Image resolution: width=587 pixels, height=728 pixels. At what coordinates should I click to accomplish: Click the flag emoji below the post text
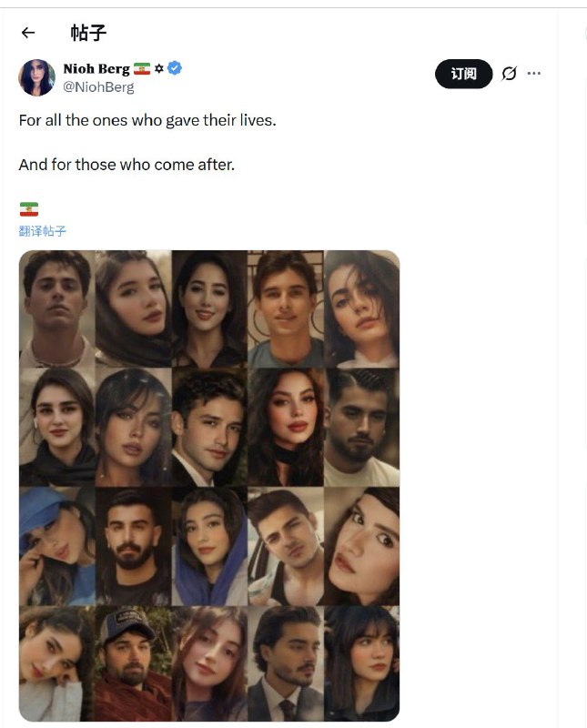pos(28,209)
